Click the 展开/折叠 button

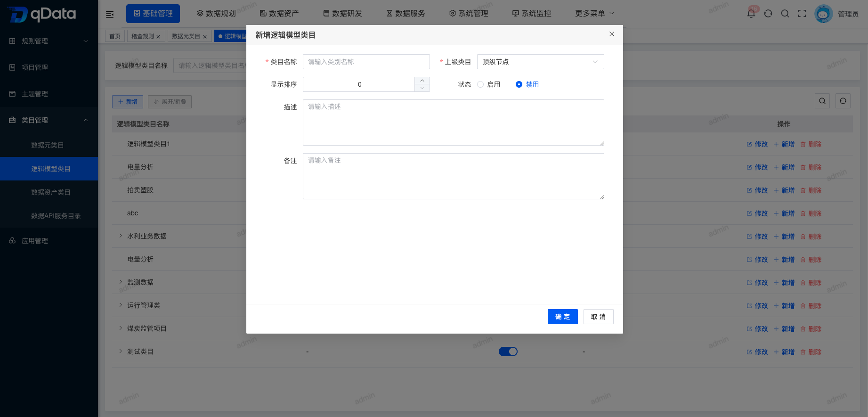coord(170,102)
